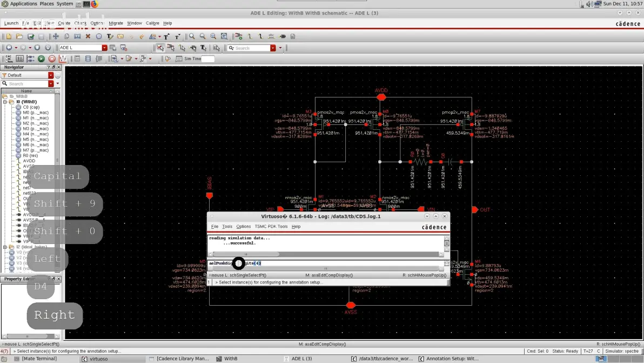This screenshot has width=644, height=363.
Task: Open the Places menu in the top panel
Action: click(47, 4)
